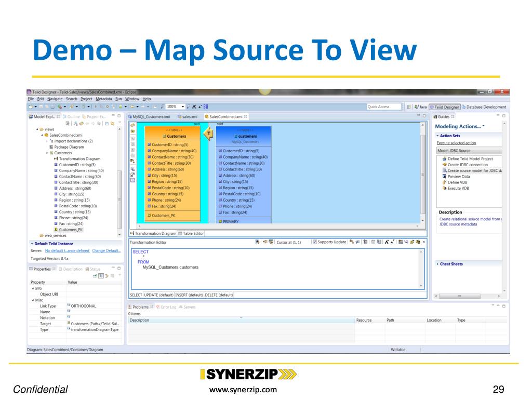This screenshot has height=399, width=532.
Task: Open the 100% zoom dropdown
Action: pyautogui.click(x=183, y=107)
